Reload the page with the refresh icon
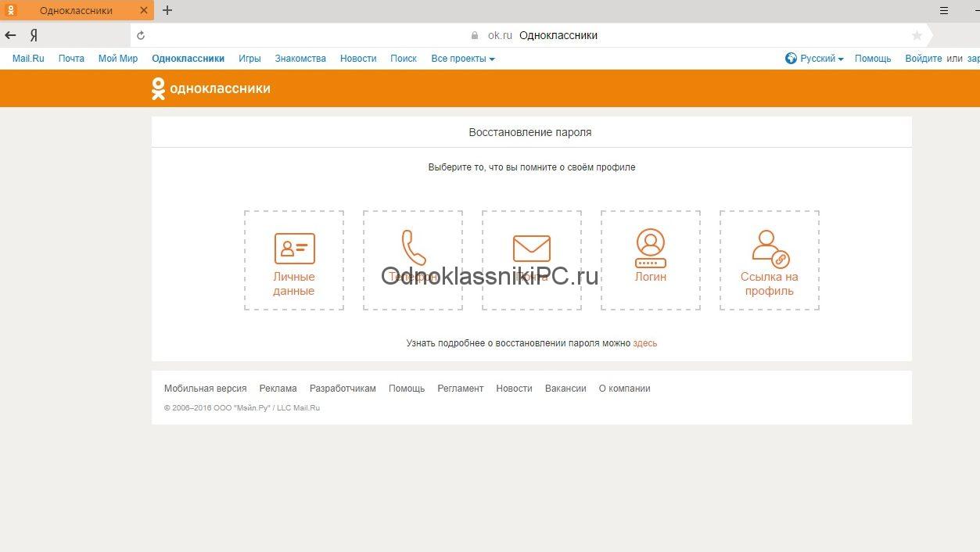980x552 pixels. click(x=141, y=35)
